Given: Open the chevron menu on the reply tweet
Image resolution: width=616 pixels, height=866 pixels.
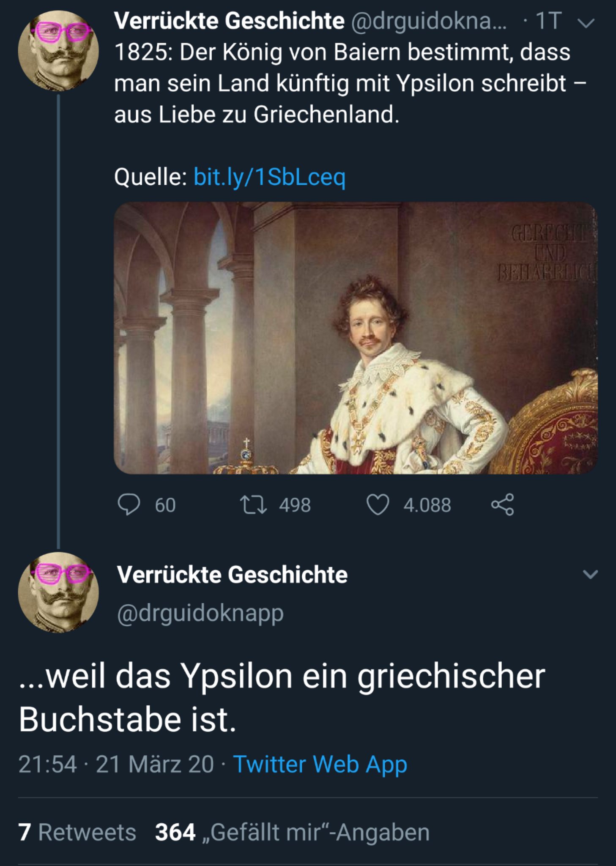Looking at the screenshot, I should (x=590, y=574).
